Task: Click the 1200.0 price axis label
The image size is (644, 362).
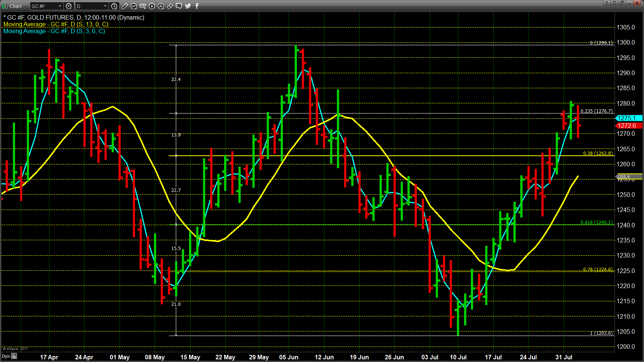Action: [x=626, y=347]
